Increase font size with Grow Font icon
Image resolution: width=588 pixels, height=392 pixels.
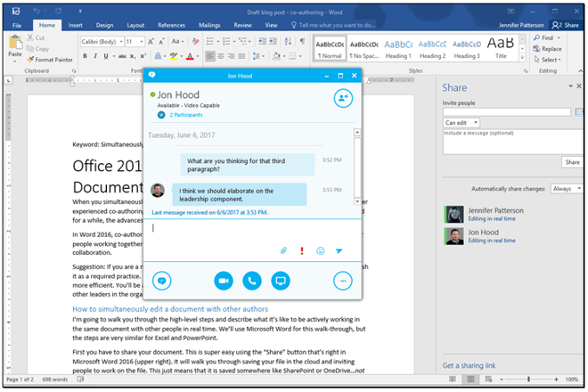point(151,42)
